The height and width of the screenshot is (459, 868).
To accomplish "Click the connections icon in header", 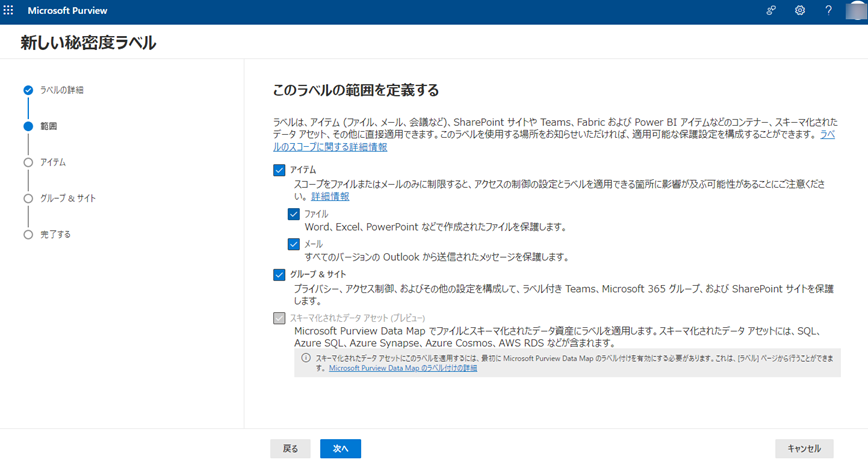I will [771, 11].
